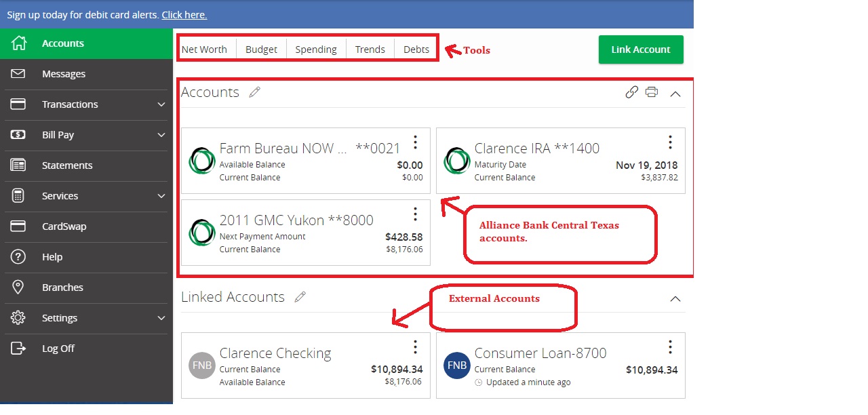The height and width of the screenshot is (415, 868).
Task: Print the accounts list via printer icon
Action: 652,92
